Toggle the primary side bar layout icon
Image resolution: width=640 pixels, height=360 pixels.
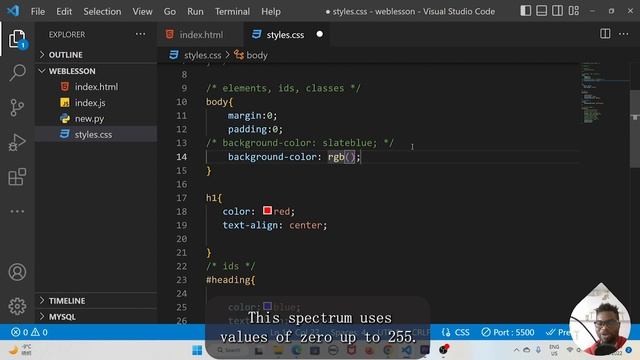point(525,11)
